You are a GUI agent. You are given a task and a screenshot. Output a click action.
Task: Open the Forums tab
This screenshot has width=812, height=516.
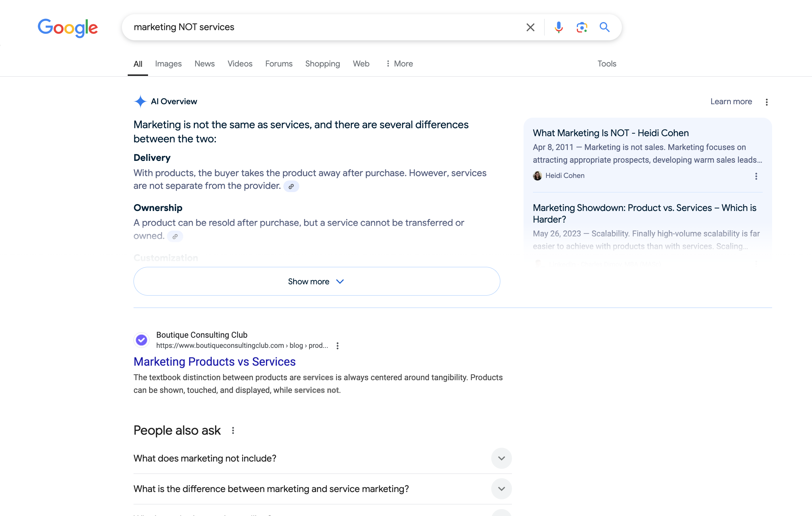(x=279, y=64)
